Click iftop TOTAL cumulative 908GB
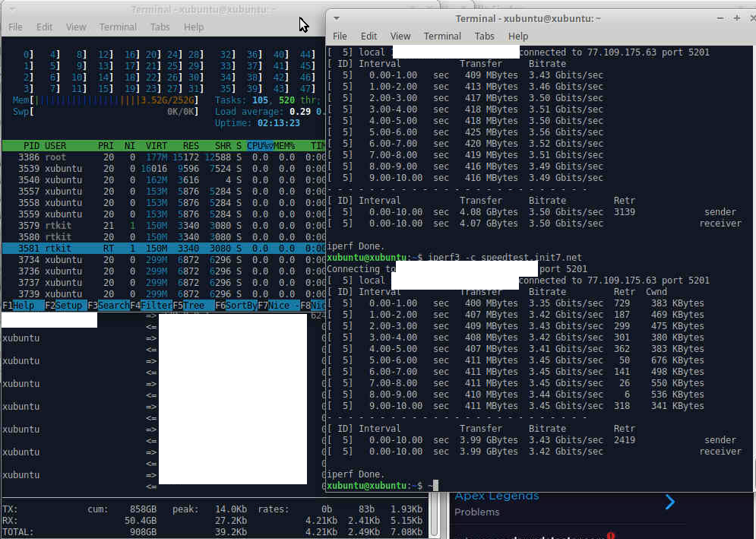The image size is (756, 539). (143, 532)
